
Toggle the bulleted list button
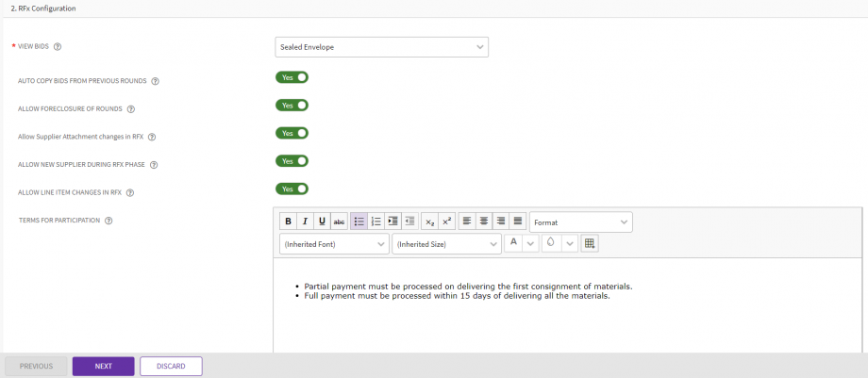[x=359, y=222]
